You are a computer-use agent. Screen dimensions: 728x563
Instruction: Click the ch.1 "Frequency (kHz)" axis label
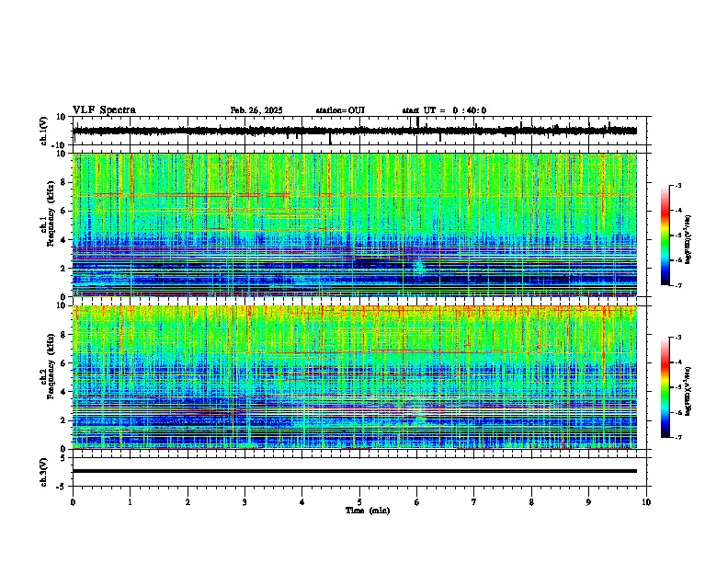pos(51,214)
